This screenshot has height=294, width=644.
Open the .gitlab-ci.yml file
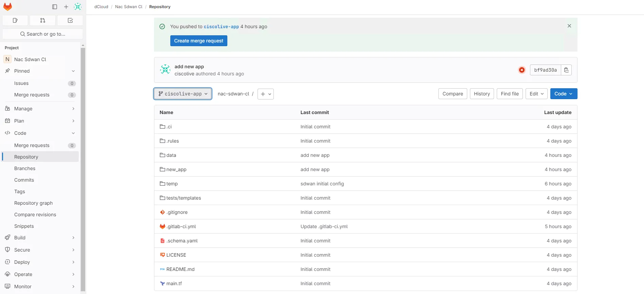coord(181,226)
